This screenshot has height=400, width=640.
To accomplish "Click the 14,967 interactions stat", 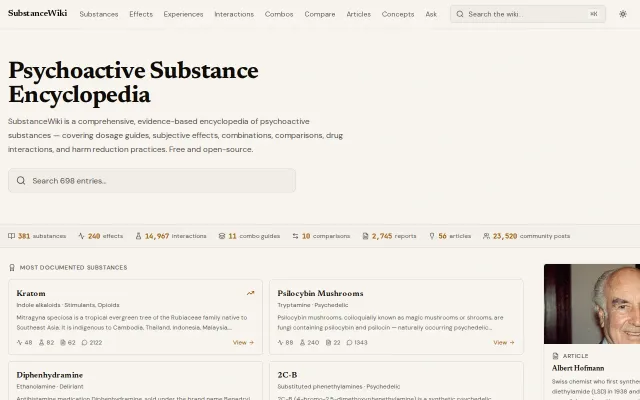I will click(171, 236).
